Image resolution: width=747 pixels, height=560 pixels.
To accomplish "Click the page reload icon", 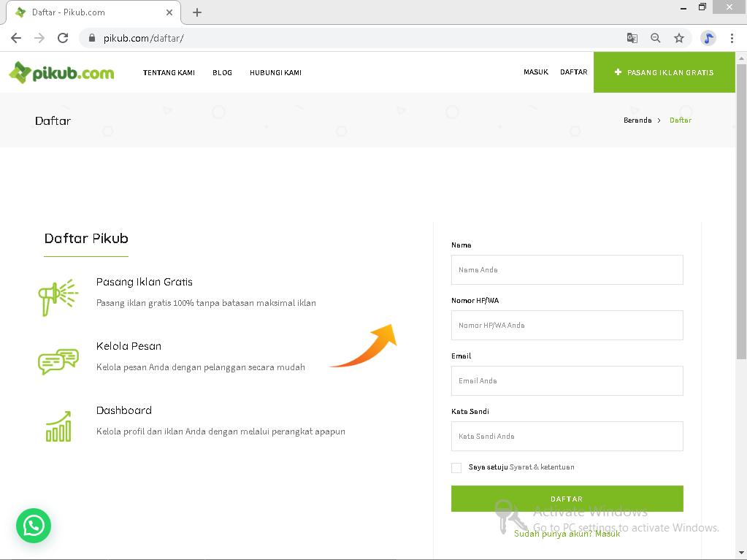I will (61, 37).
